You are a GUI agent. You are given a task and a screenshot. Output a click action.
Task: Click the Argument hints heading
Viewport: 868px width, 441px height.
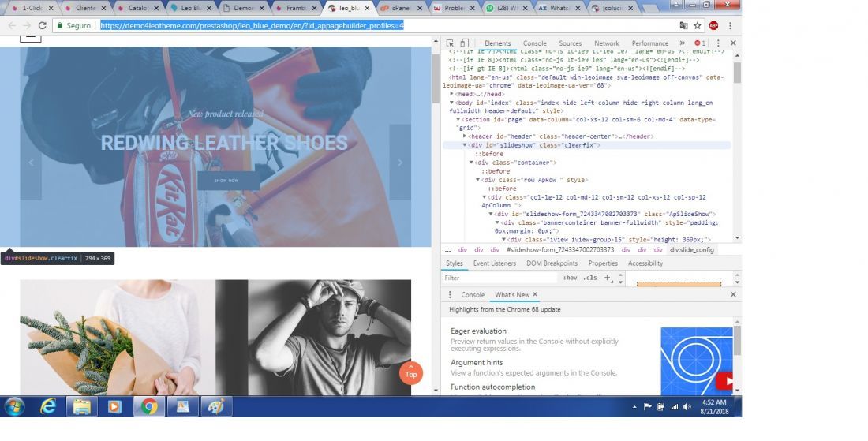pos(477,362)
